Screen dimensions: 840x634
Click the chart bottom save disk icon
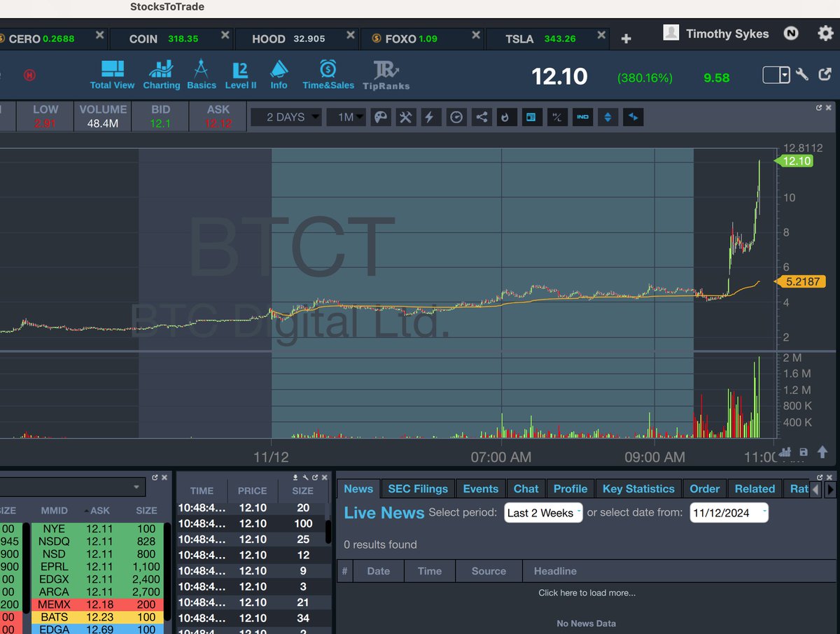(804, 452)
